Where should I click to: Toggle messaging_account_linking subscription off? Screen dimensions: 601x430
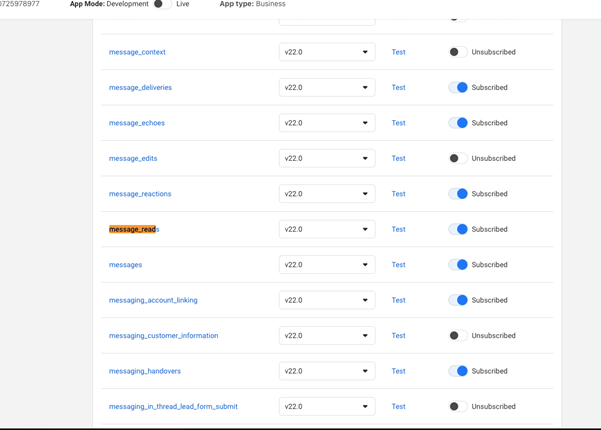click(458, 300)
